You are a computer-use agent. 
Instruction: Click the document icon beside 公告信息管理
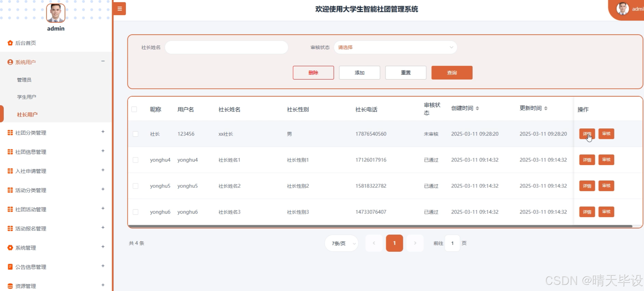click(10, 267)
